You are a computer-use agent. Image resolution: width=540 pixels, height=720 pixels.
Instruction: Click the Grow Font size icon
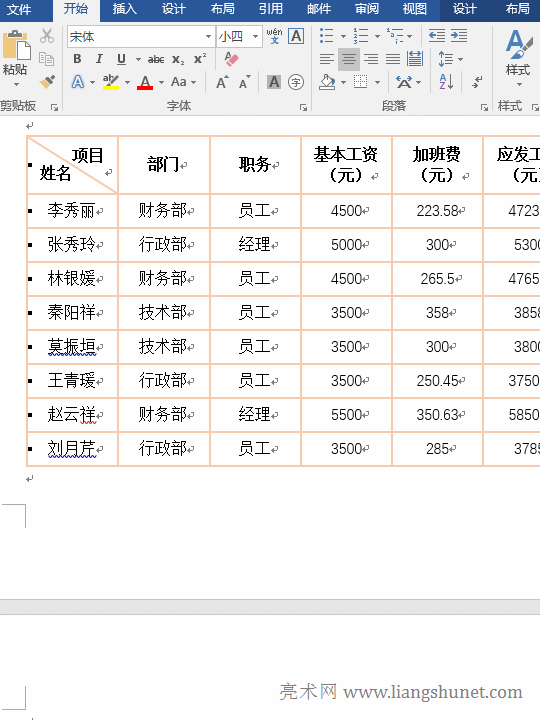coord(223,82)
